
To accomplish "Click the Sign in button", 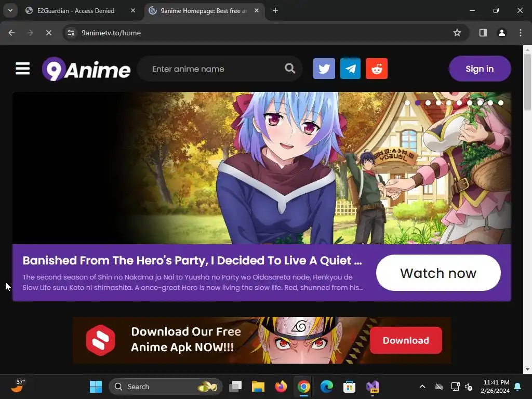I will (x=480, y=69).
